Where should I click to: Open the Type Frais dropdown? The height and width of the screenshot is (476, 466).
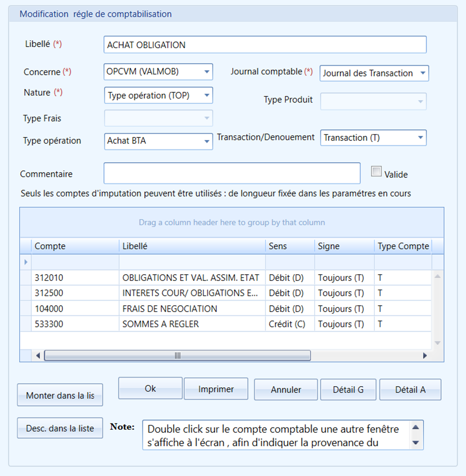point(159,118)
